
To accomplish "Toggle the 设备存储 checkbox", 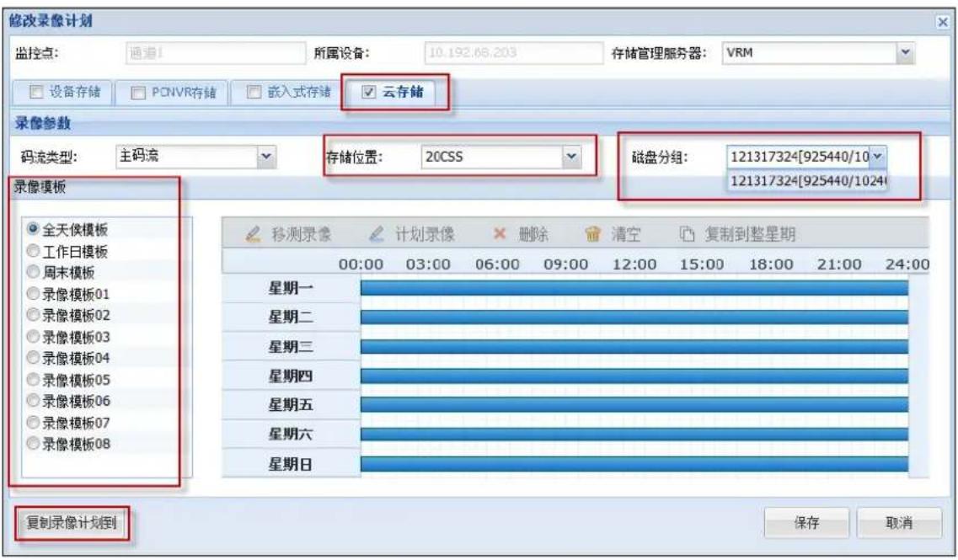I will click(x=37, y=93).
